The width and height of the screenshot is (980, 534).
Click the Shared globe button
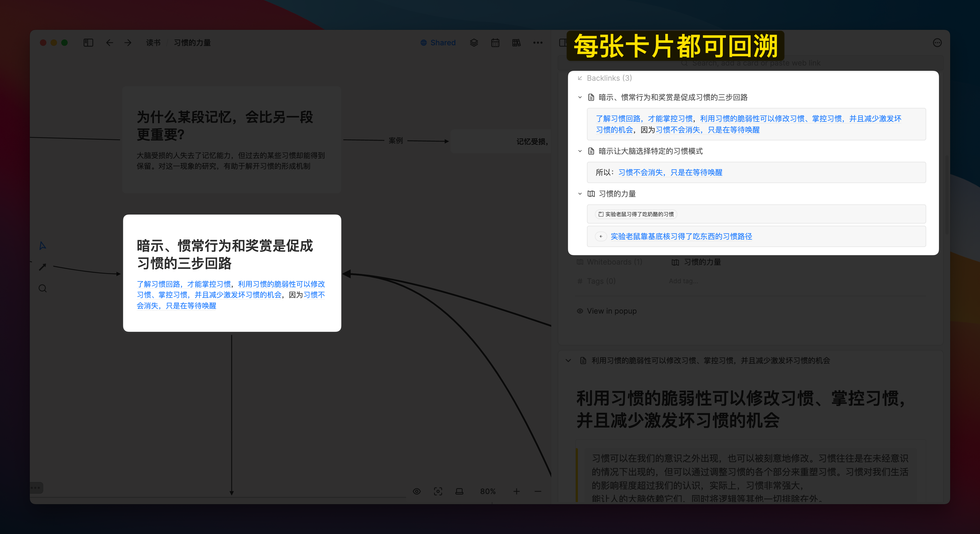pyautogui.click(x=438, y=43)
